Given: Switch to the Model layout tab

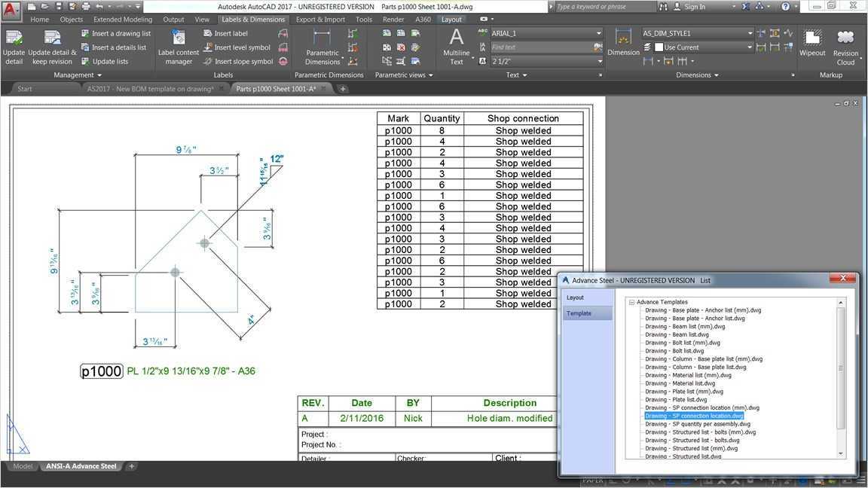Looking at the screenshot, I should pyautogui.click(x=23, y=466).
